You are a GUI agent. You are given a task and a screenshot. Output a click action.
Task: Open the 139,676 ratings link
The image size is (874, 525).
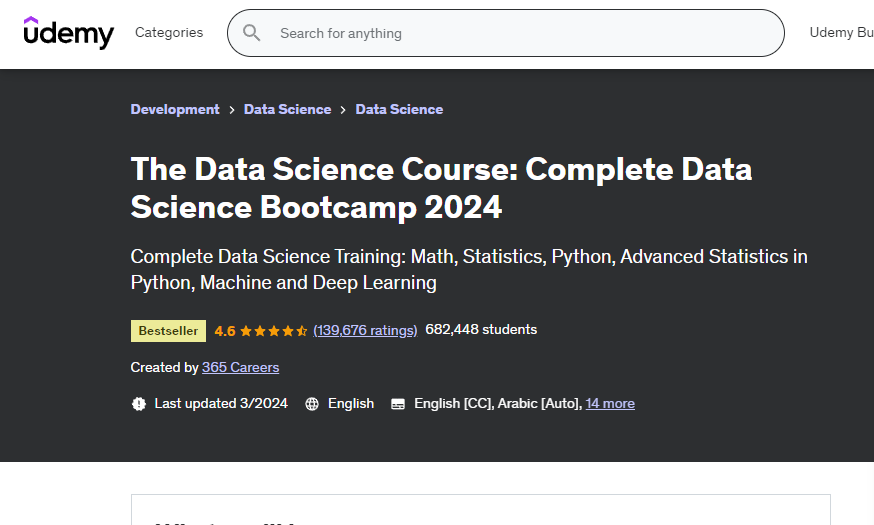pyautogui.click(x=365, y=330)
